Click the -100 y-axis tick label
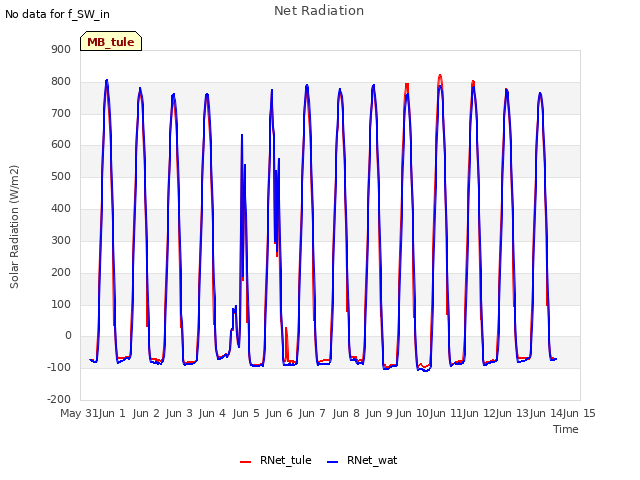Screen dimensions: 640x480 pos(59,367)
